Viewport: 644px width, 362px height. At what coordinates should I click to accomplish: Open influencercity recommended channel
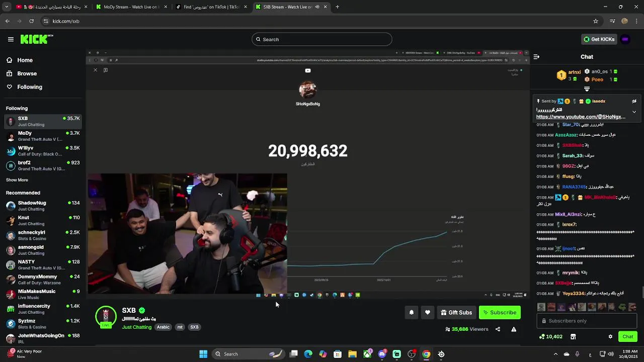[x=43, y=309]
